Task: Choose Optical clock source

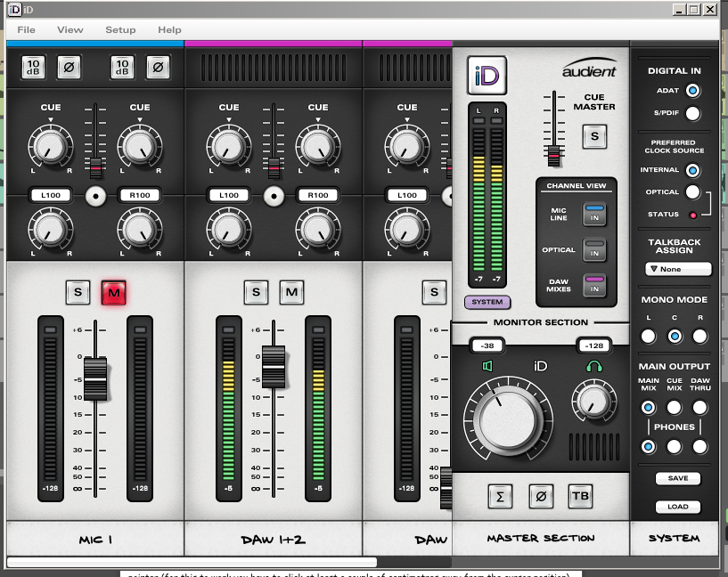Action: tap(692, 192)
